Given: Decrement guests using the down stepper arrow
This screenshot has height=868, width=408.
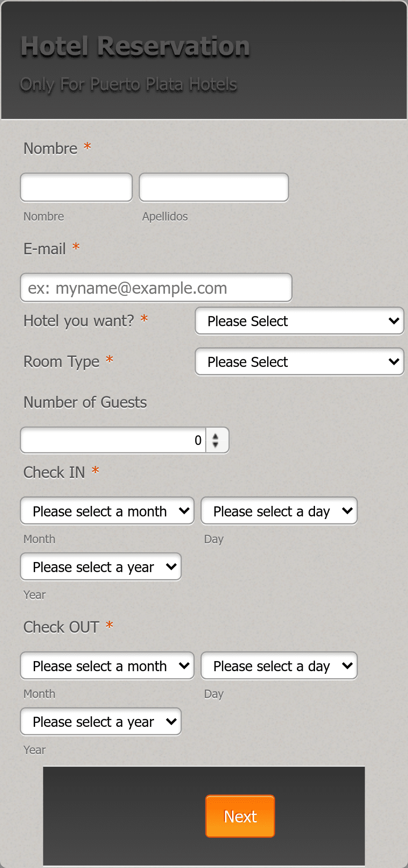Looking at the screenshot, I should pos(216,445).
